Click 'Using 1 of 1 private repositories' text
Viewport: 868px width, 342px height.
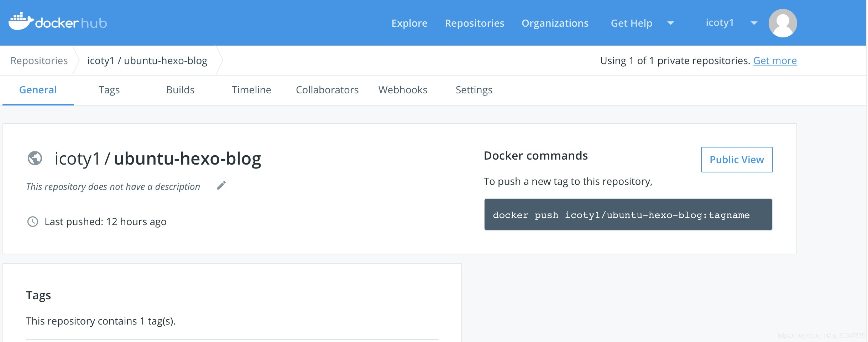point(675,61)
